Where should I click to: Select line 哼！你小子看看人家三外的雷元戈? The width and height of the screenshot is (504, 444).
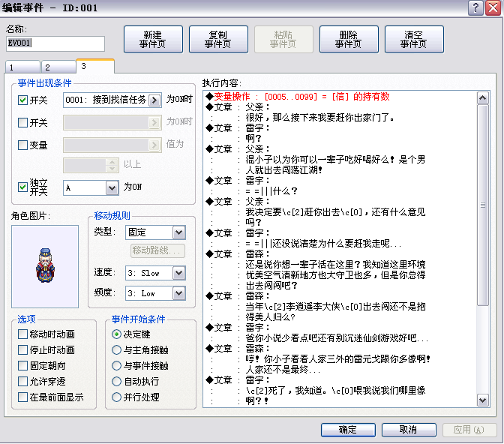point(338,358)
